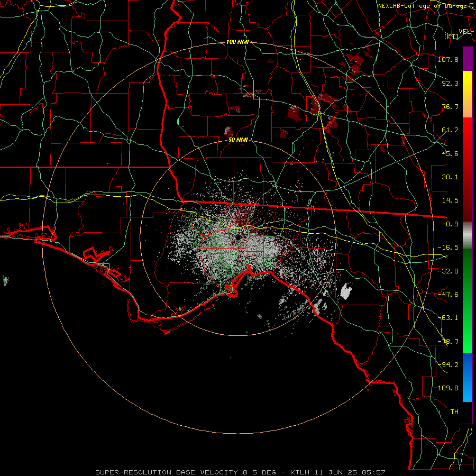Click the white echo blob southeast of the radar
The width and height of the screenshot is (476, 476).
pos(346,291)
